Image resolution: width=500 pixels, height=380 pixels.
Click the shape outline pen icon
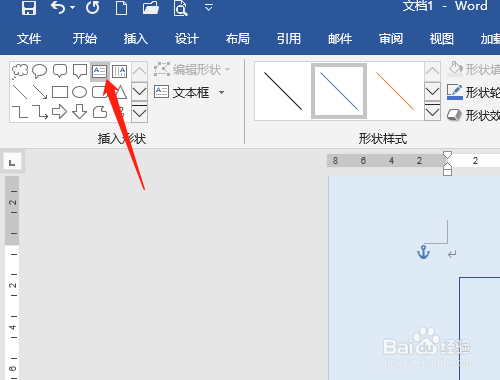(x=455, y=92)
